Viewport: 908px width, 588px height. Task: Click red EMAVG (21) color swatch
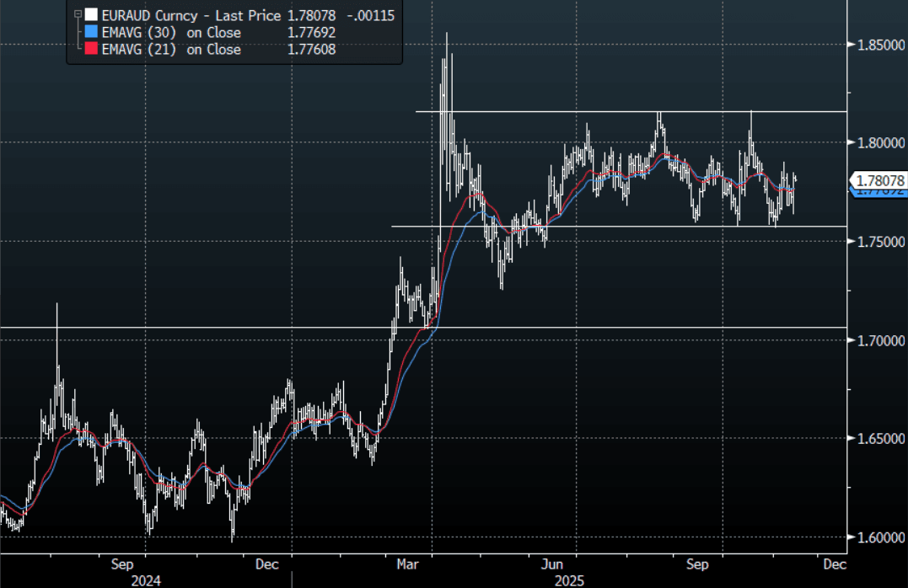pyautogui.click(x=91, y=49)
